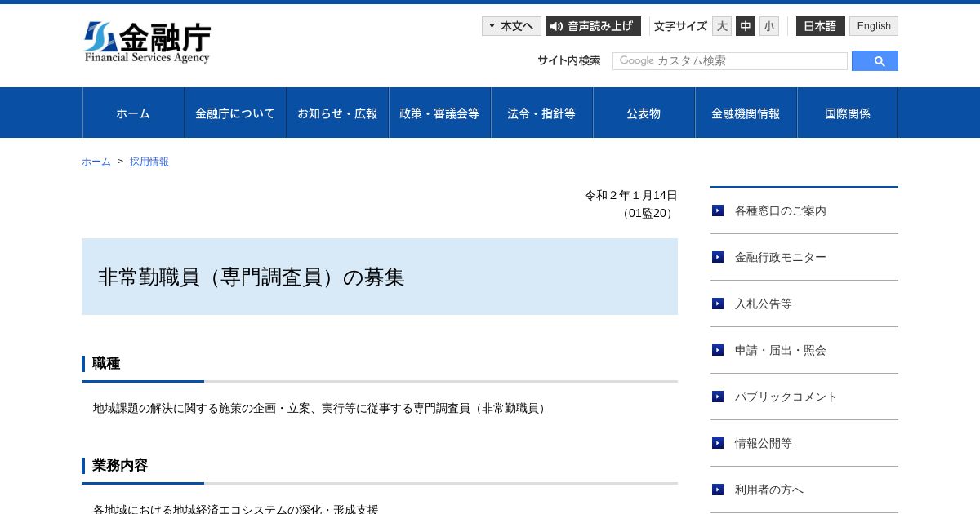The image size is (980, 514).
Task: Open the 利用者の方へ sidebar link
Action: (769, 490)
